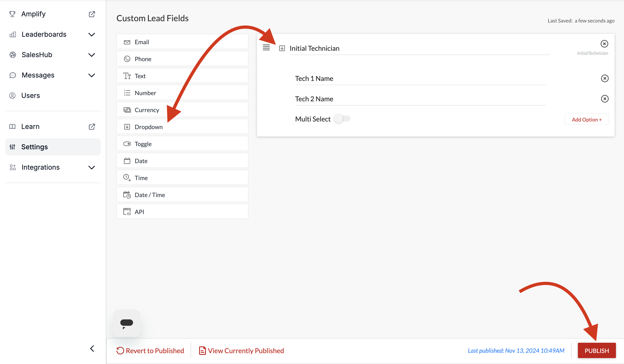Viewport: 624px width, 364px height.
Task: Add a Toggle field type
Action: [x=182, y=144]
